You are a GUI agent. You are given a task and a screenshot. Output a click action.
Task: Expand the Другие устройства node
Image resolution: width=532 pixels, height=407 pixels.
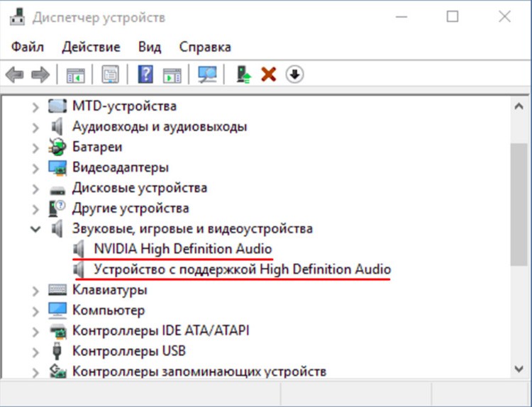[35, 209]
